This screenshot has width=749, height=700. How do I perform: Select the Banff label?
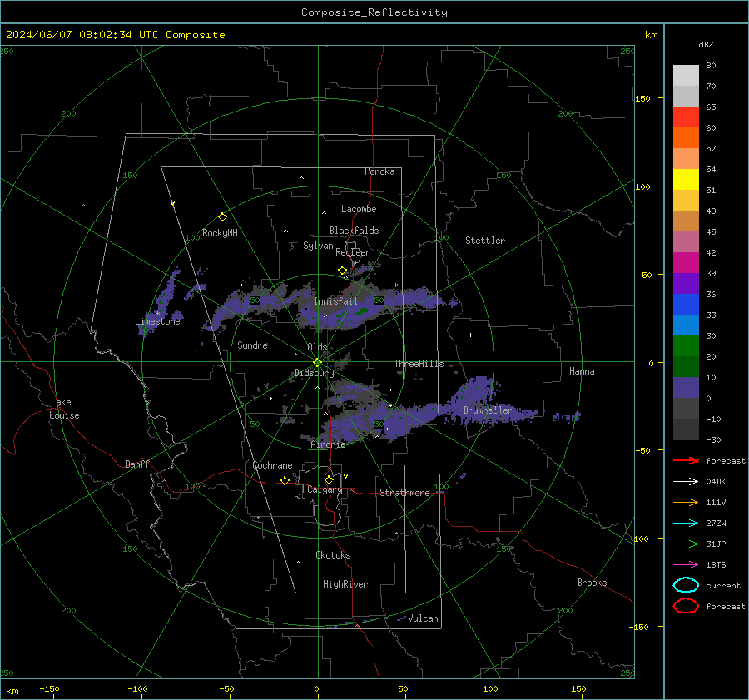pos(137,464)
